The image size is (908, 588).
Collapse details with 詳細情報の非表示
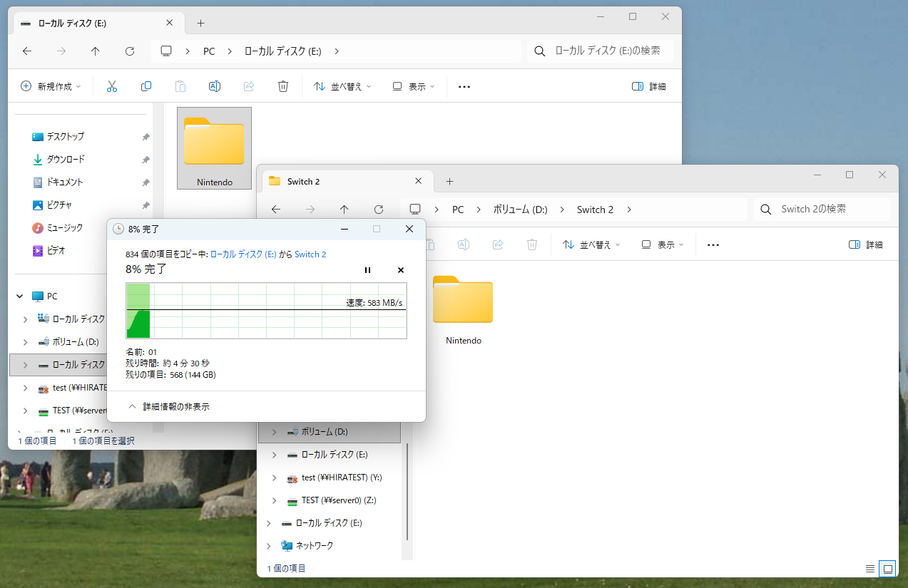click(x=168, y=406)
